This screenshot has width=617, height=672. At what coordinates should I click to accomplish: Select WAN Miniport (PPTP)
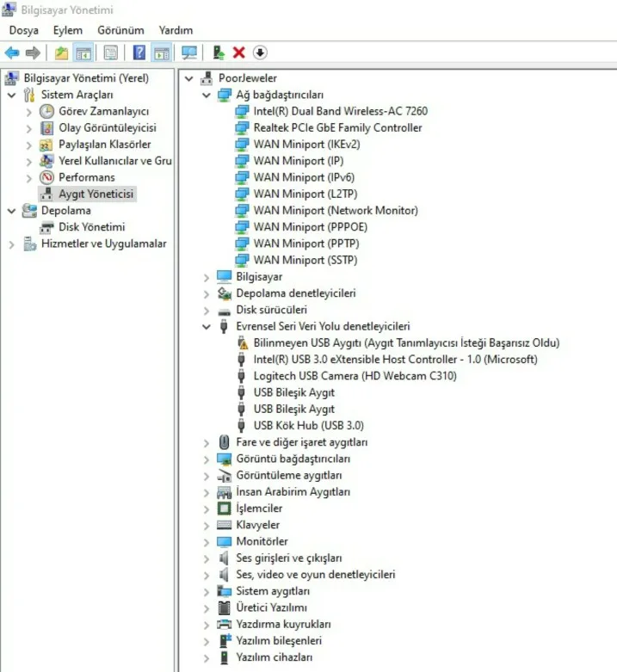pos(306,244)
